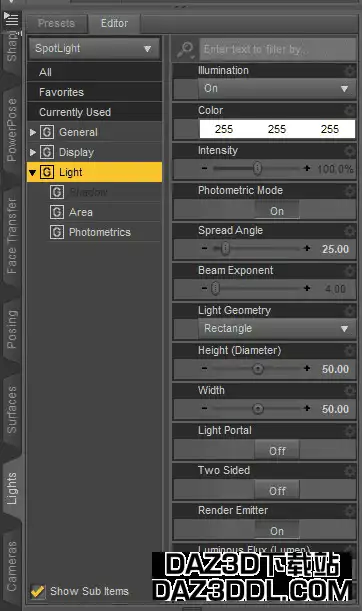Click the Spread Angle value 25.00

pyautogui.click(x=335, y=249)
